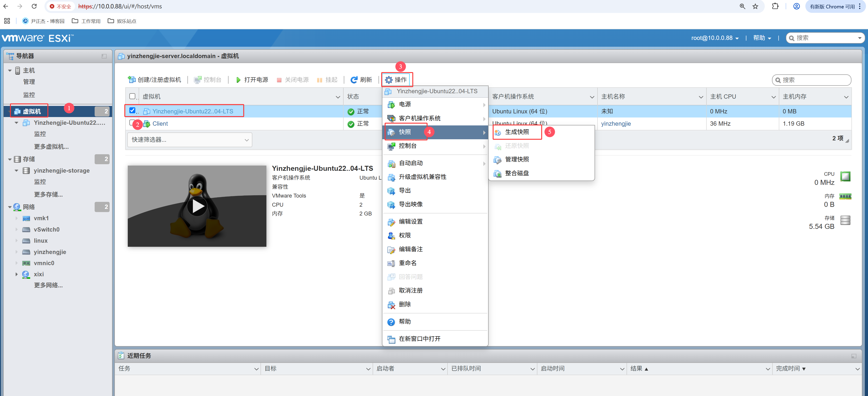Click the Help question mark icon in menu

[391, 322]
